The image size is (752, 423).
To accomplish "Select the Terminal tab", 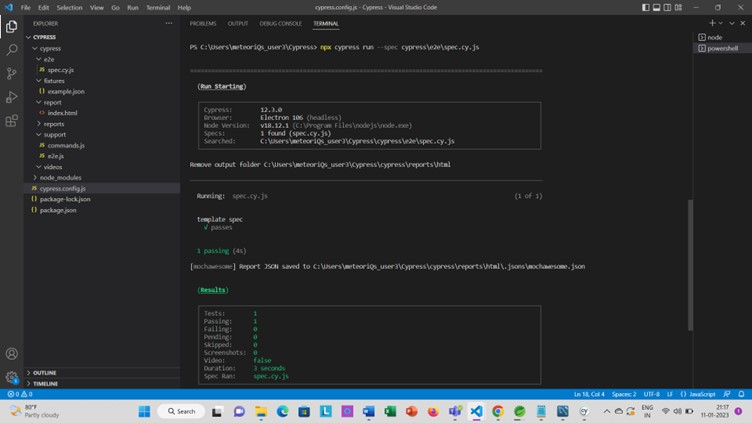I will 326,24.
